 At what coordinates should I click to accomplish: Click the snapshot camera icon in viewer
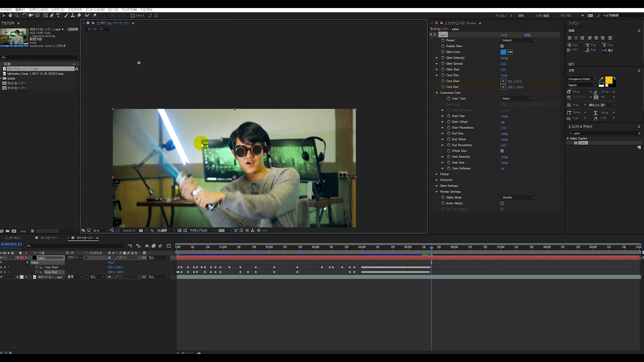click(140, 230)
